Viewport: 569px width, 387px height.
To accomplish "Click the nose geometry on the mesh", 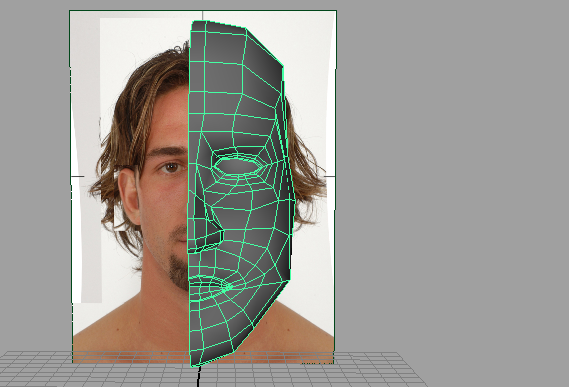I will [x=205, y=224].
